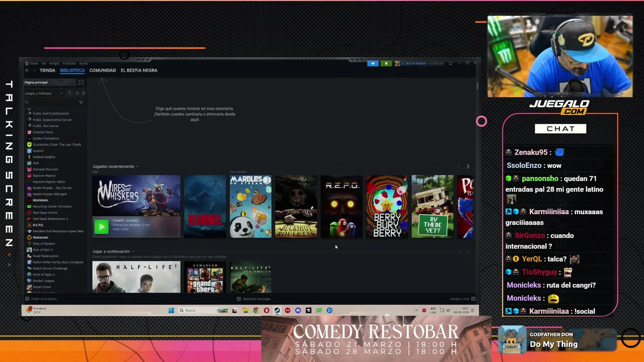The image size is (644, 362).
Task: Open the COMUNIDAD tab
Action: pos(103,70)
